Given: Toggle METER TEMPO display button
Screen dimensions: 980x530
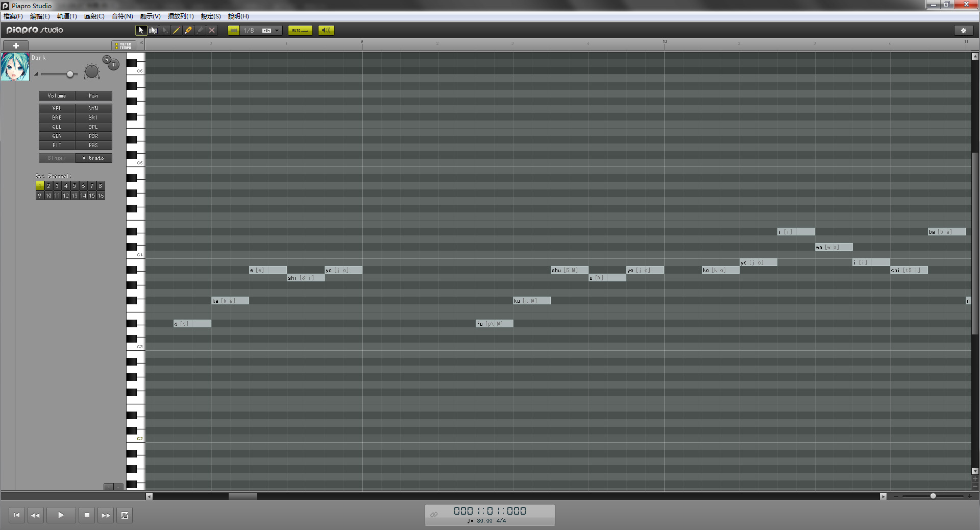Looking at the screenshot, I should (124, 46).
